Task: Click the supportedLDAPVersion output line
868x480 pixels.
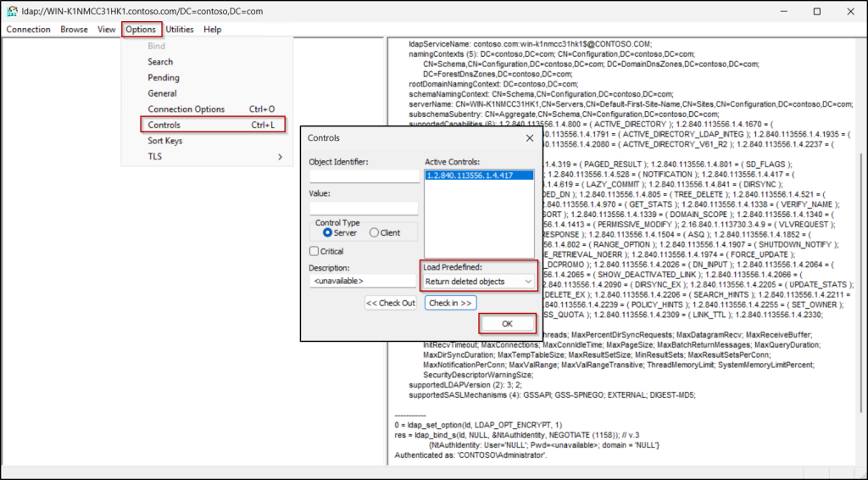Action: coord(465,385)
